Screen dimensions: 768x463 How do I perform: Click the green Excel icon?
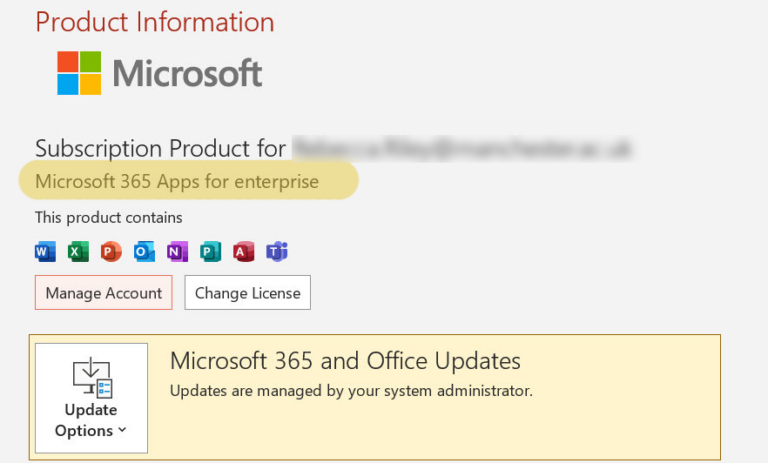click(78, 252)
